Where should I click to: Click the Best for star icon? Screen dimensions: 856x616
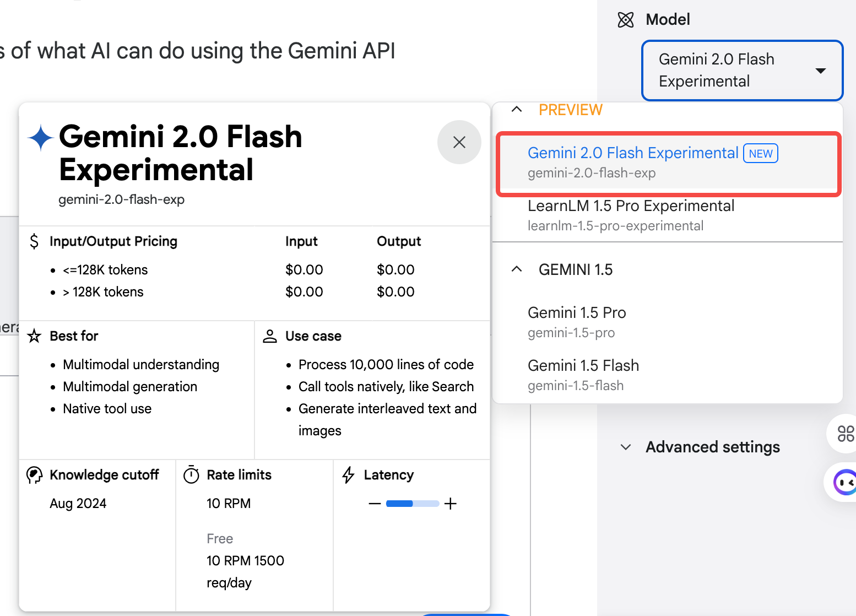coord(34,336)
